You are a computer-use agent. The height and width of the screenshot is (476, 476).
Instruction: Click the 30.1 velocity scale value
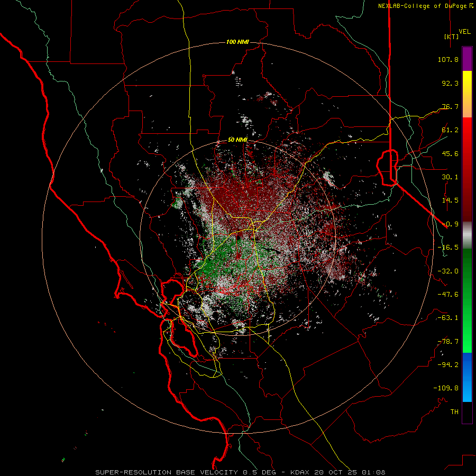click(x=450, y=177)
